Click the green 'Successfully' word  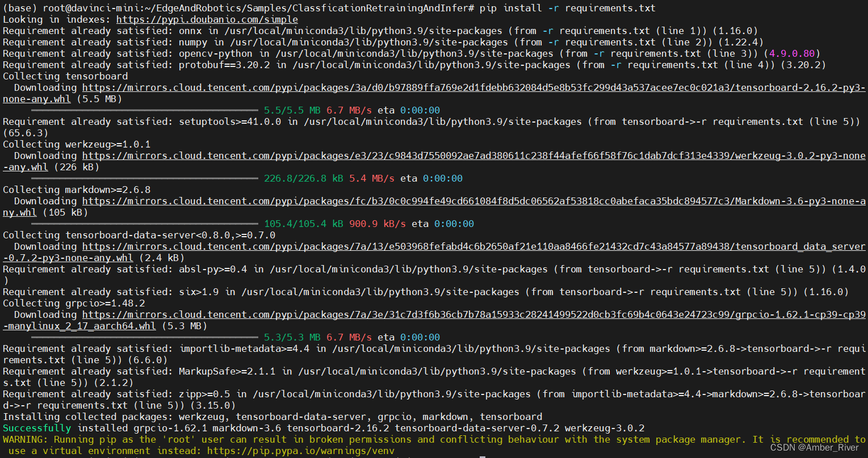37,428
